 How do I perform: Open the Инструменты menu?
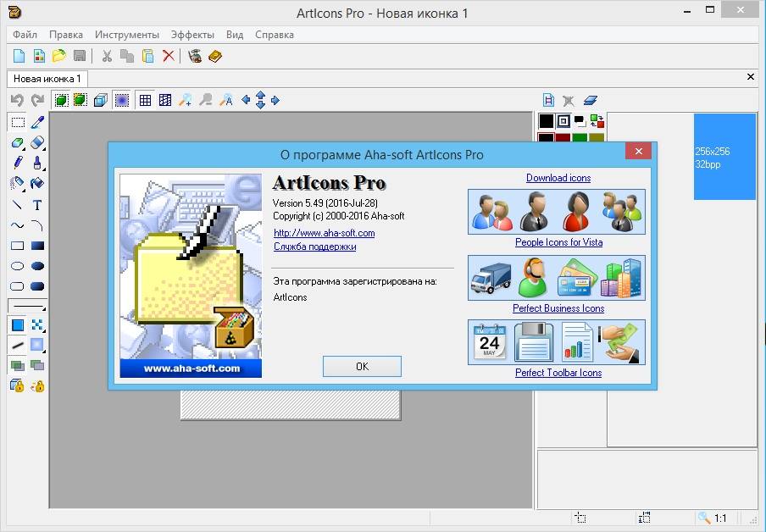pos(127,35)
